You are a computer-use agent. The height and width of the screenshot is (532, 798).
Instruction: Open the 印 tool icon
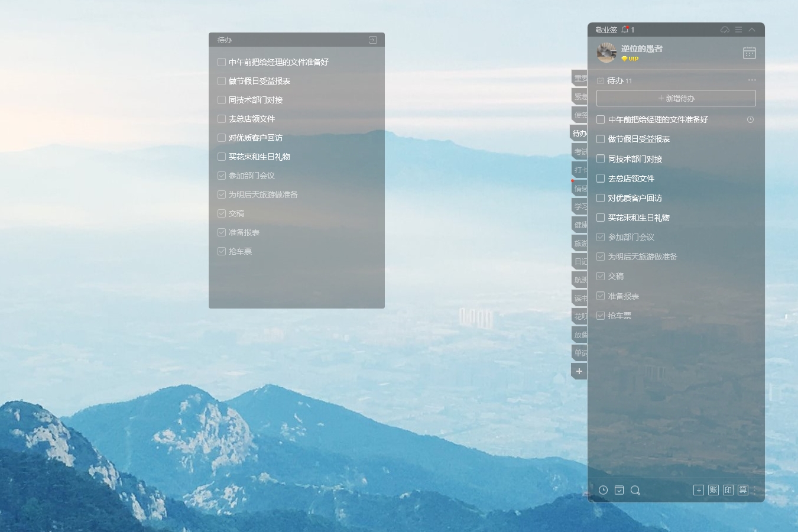[x=728, y=490]
